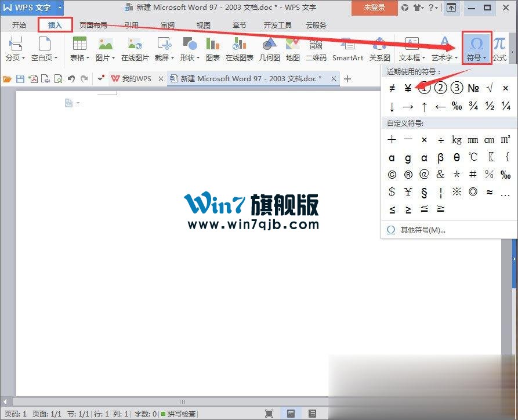Switch to the 开始 ribbon tab
This screenshot has width=518, height=420.
pos(19,25)
